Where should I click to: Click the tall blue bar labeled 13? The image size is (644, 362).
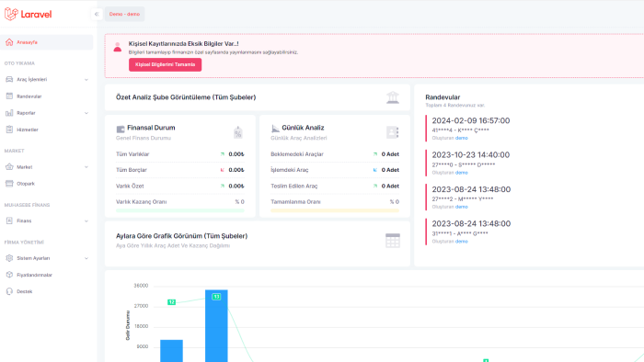216,326
